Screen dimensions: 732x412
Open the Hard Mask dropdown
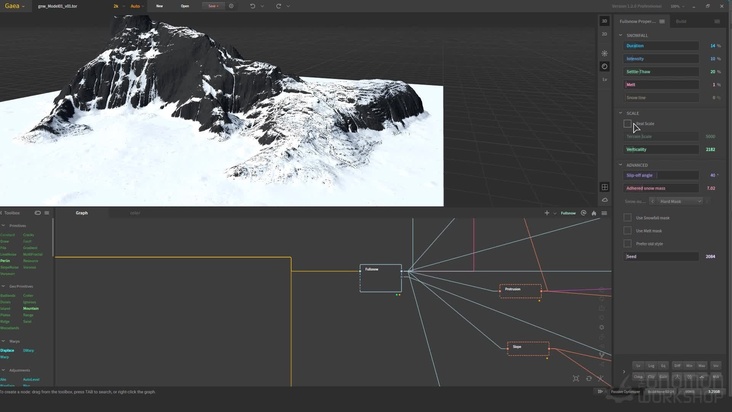[x=680, y=201]
